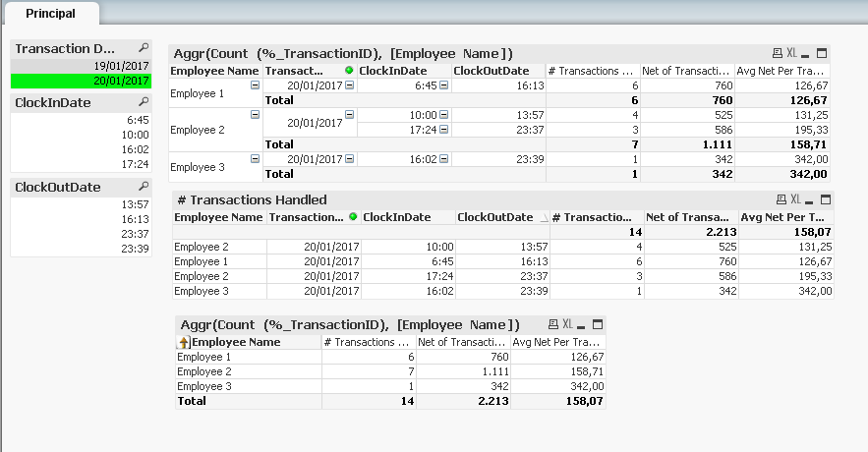The width and height of the screenshot is (868, 452).
Task: Collapse 6:45 clock-in row
Action: [443, 85]
